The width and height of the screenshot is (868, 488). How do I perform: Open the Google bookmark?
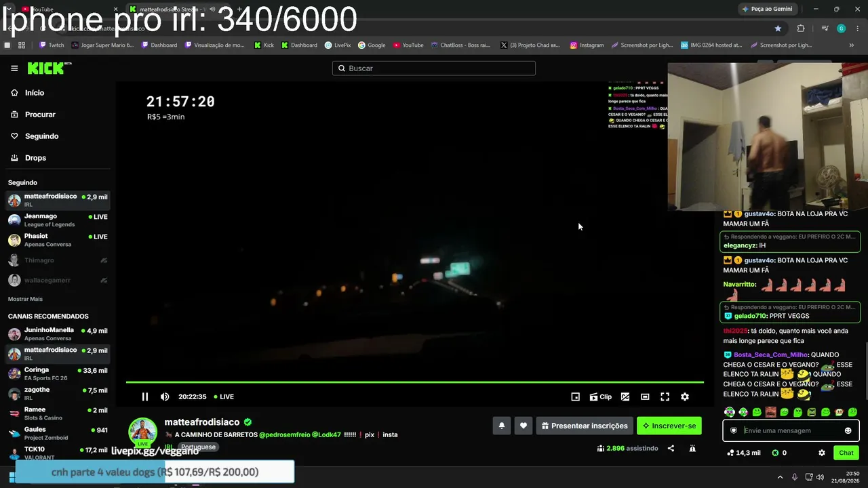(372, 45)
